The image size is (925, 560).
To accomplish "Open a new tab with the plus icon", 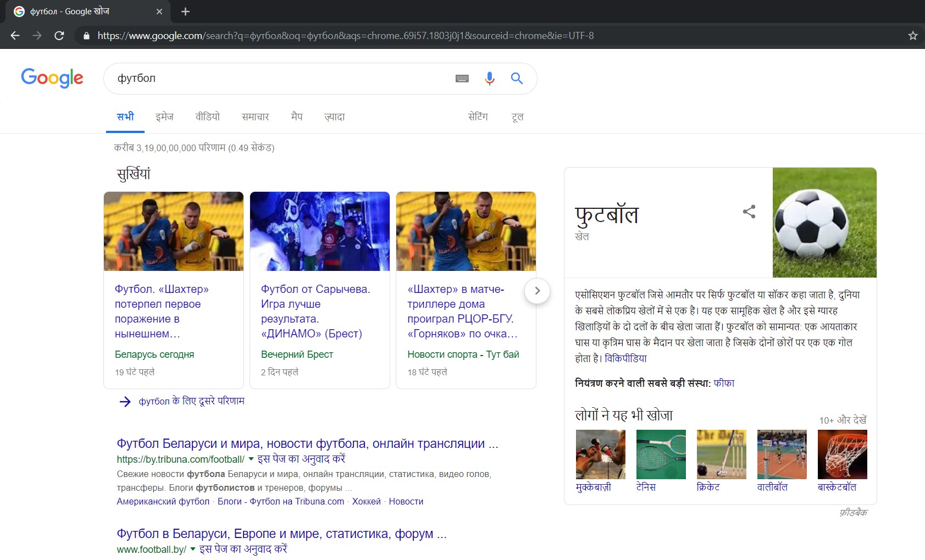I will [x=185, y=12].
